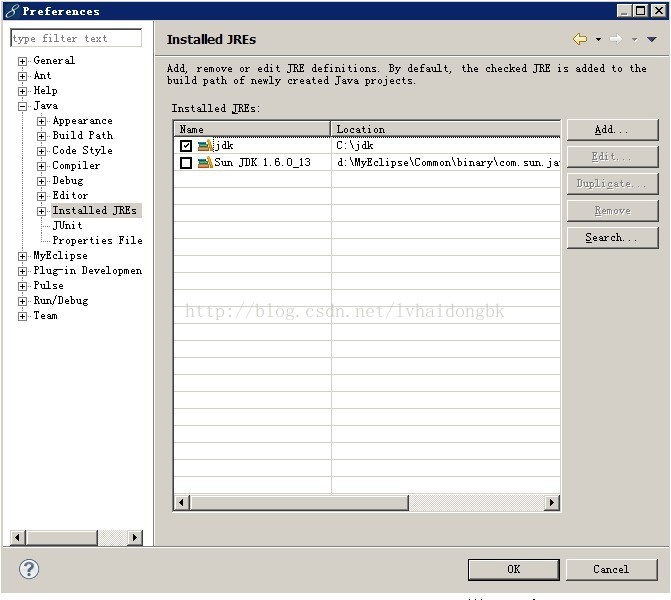This screenshot has width=671, height=600.
Task: Select the C:\jdk location cell
Action: point(445,146)
